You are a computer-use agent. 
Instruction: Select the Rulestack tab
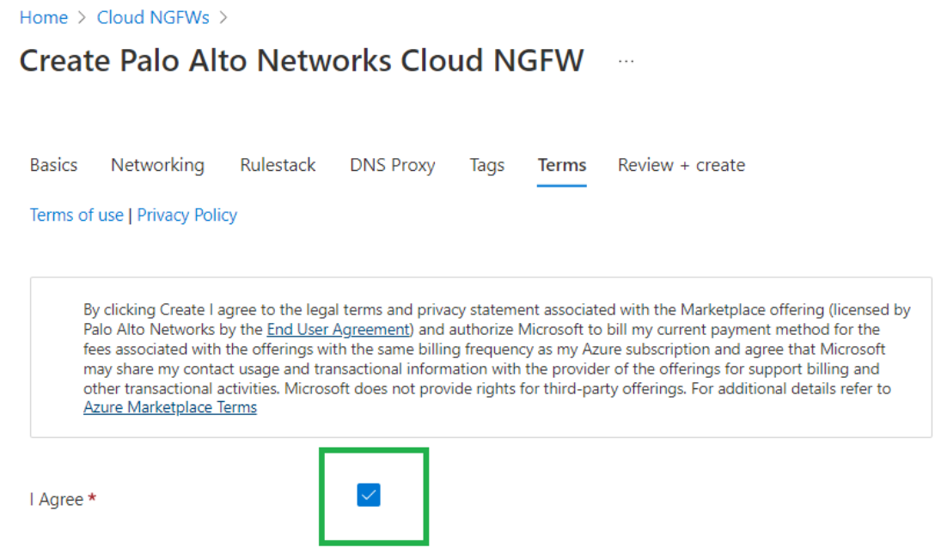(x=278, y=165)
